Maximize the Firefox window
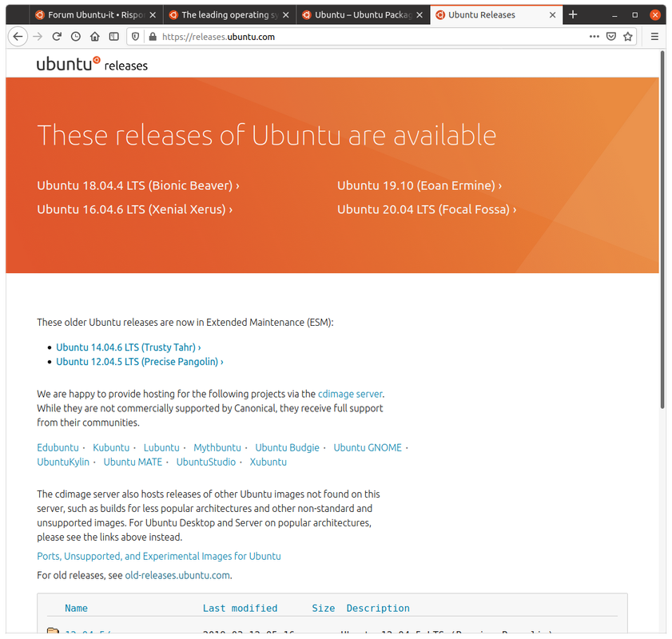672x639 pixels. coord(634,15)
